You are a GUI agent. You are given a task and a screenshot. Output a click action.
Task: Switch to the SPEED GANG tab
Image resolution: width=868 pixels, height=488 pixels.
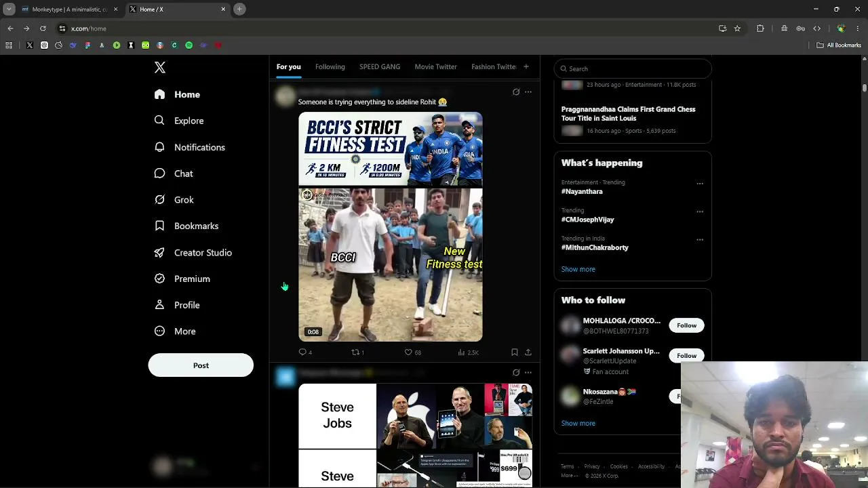click(380, 66)
